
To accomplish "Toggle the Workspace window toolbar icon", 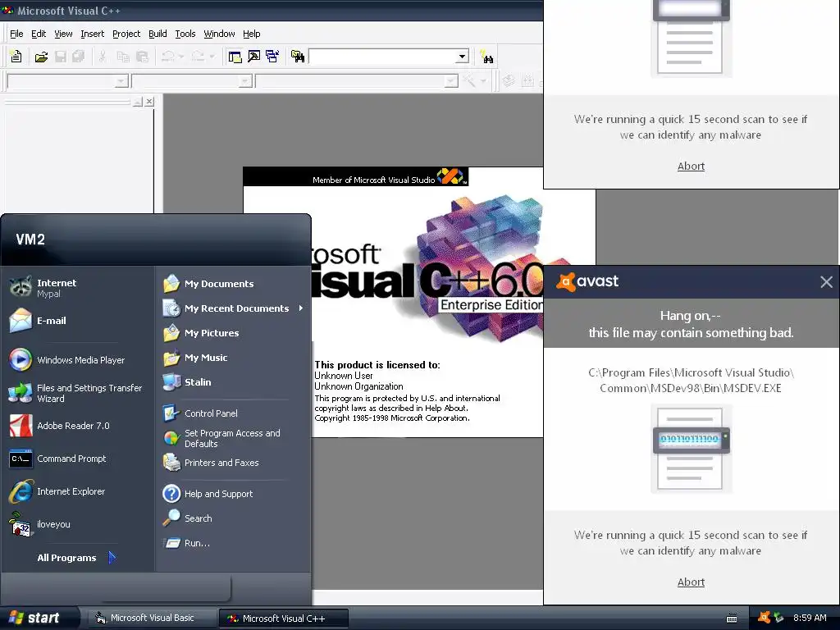I will (x=235, y=57).
